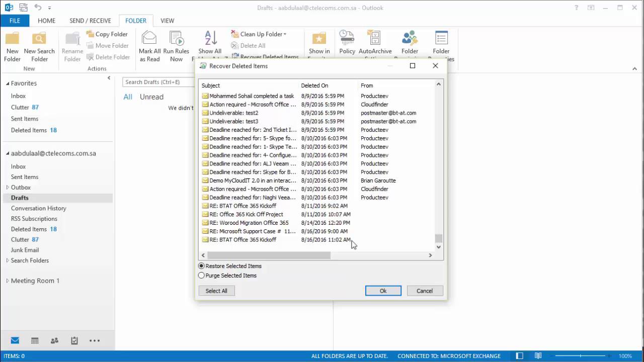Open the Customize Quick Access Toolbar dropdown

click(50, 8)
